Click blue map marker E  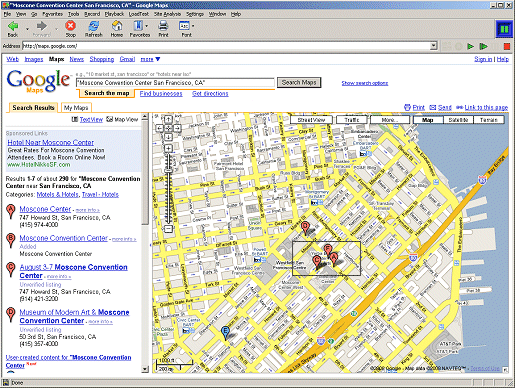click(226, 333)
